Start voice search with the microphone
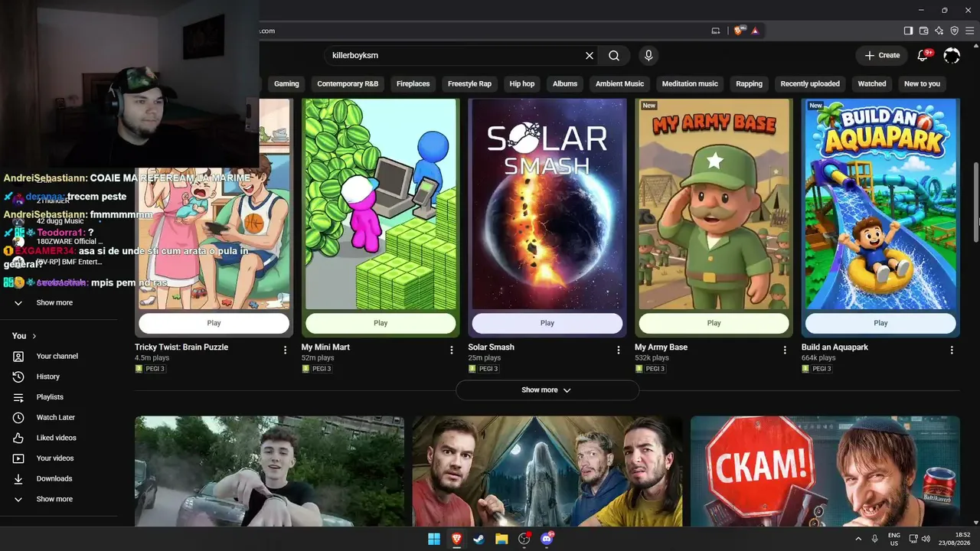 click(648, 55)
